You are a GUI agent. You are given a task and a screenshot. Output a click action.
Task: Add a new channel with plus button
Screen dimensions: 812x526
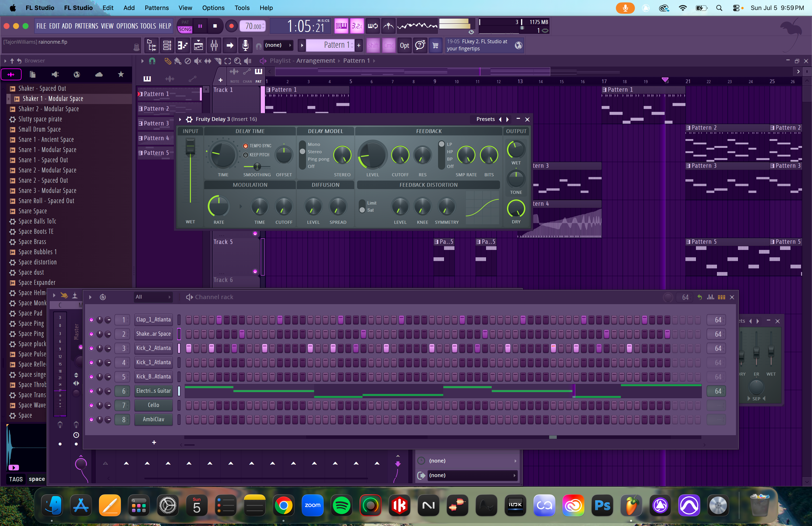[x=154, y=442]
